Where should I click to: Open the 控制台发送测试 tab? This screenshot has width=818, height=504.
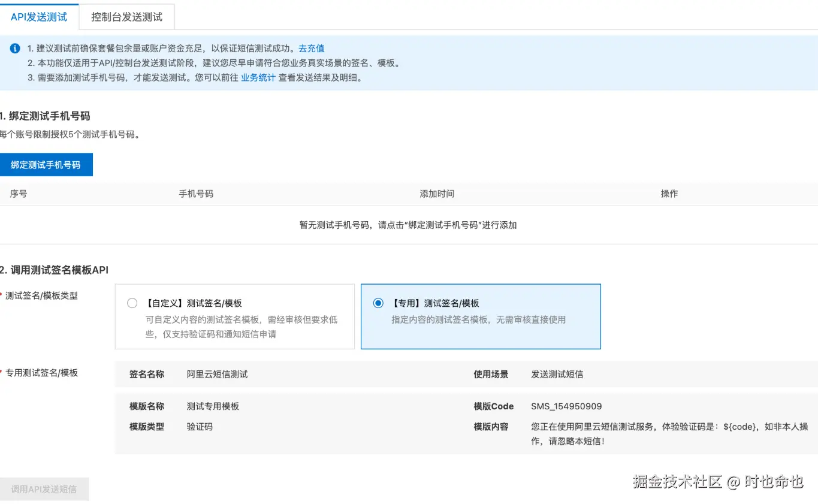click(x=126, y=17)
